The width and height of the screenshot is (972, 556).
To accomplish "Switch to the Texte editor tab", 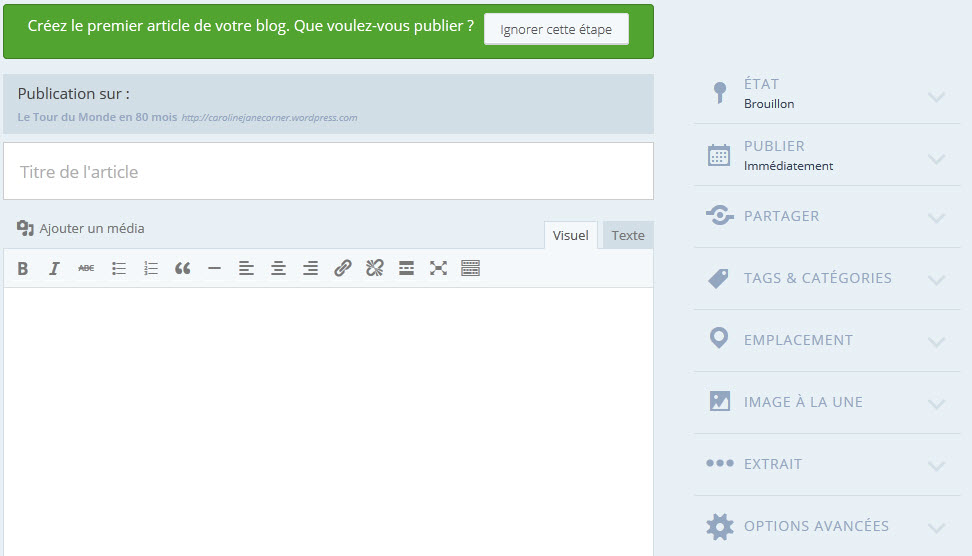I will 628,236.
